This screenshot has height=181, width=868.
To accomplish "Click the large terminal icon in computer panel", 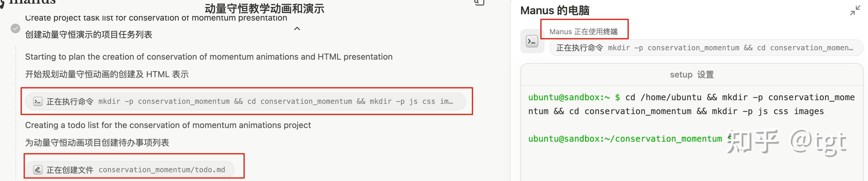I will coord(532,41).
